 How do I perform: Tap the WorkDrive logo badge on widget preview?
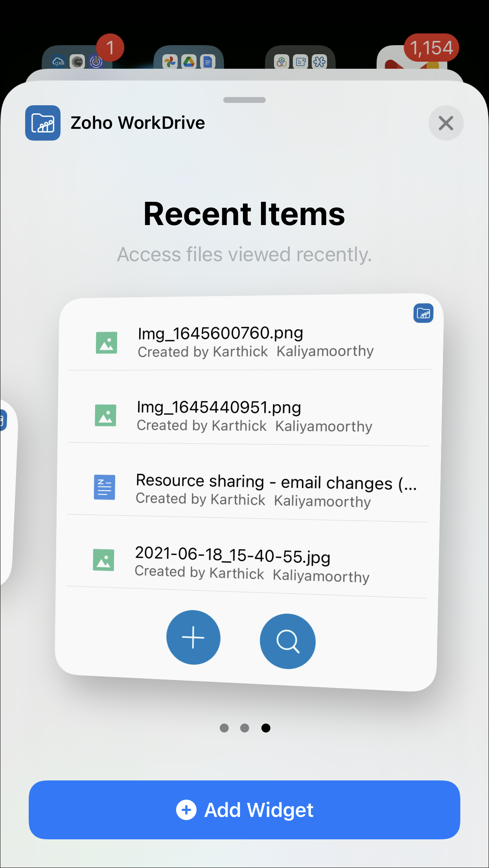(423, 313)
